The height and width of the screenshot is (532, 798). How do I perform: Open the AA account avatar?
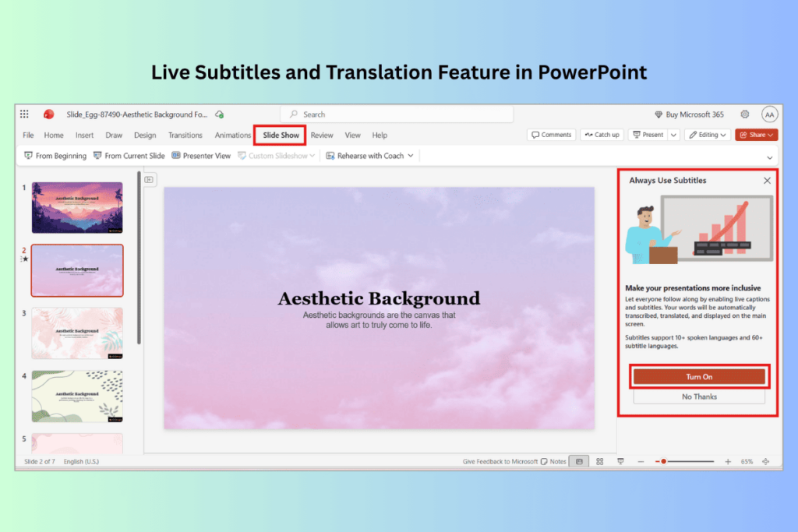click(769, 115)
